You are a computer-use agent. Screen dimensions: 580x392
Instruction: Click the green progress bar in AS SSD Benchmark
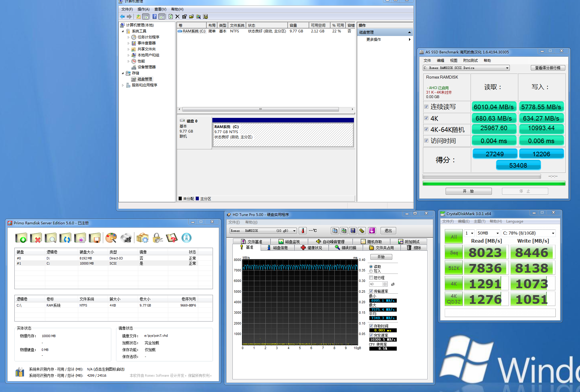(x=494, y=183)
